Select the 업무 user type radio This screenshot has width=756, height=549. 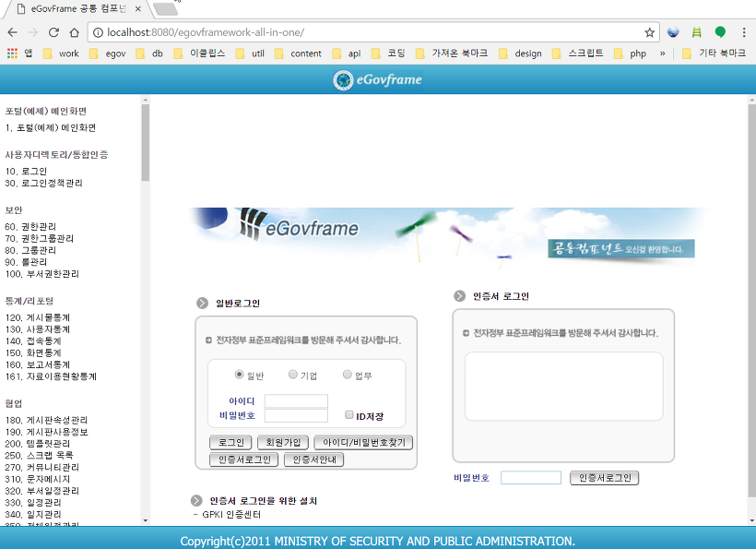point(348,375)
